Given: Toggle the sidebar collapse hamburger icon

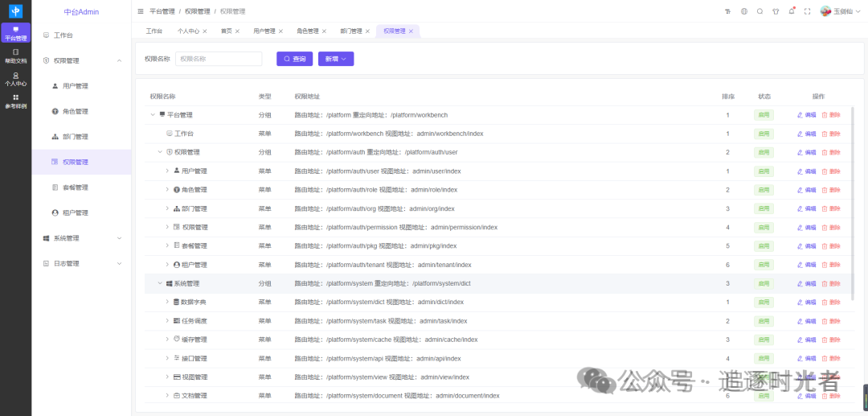Looking at the screenshot, I should pos(141,11).
